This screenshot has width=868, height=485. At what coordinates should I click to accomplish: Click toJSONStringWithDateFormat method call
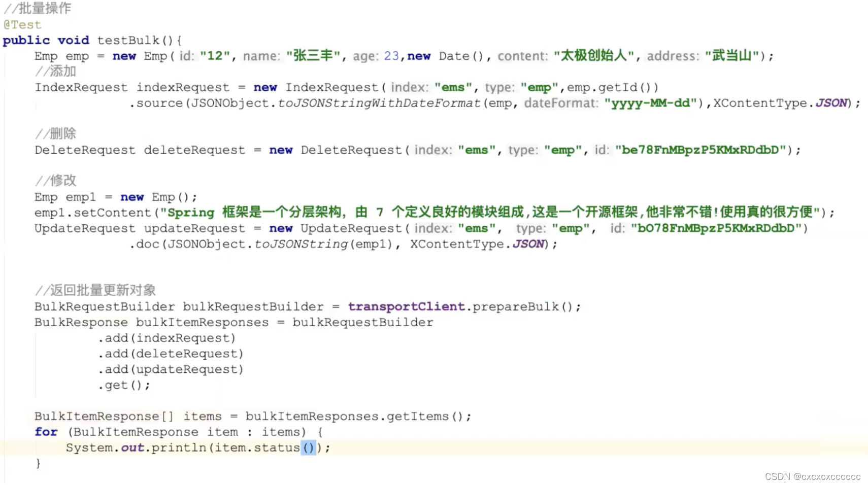click(379, 103)
